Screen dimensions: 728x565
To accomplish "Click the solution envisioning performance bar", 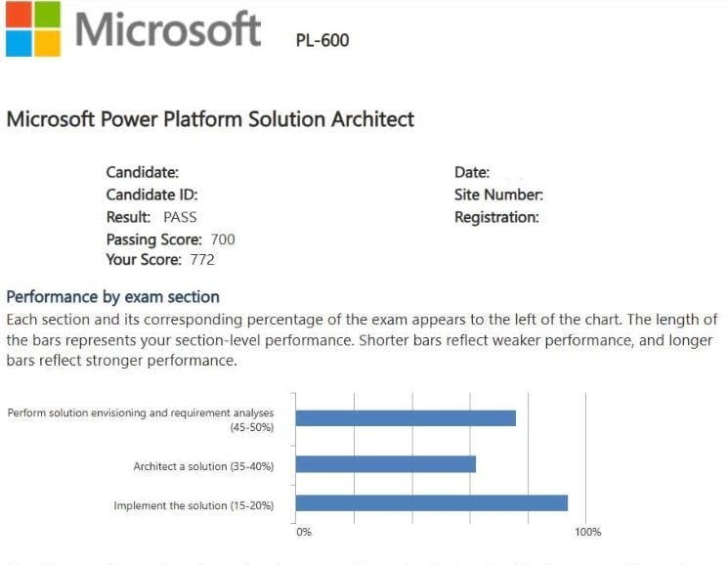I will pyautogui.click(x=406, y=418).
